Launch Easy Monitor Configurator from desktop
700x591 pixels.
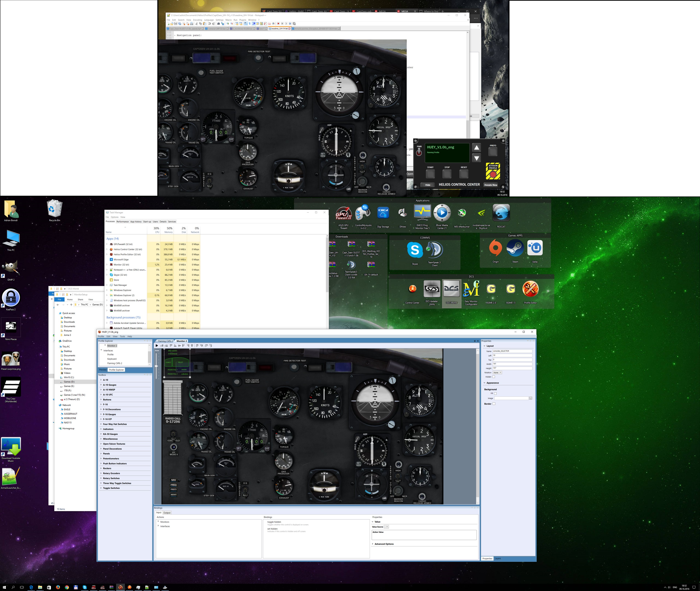click(471, 292)
